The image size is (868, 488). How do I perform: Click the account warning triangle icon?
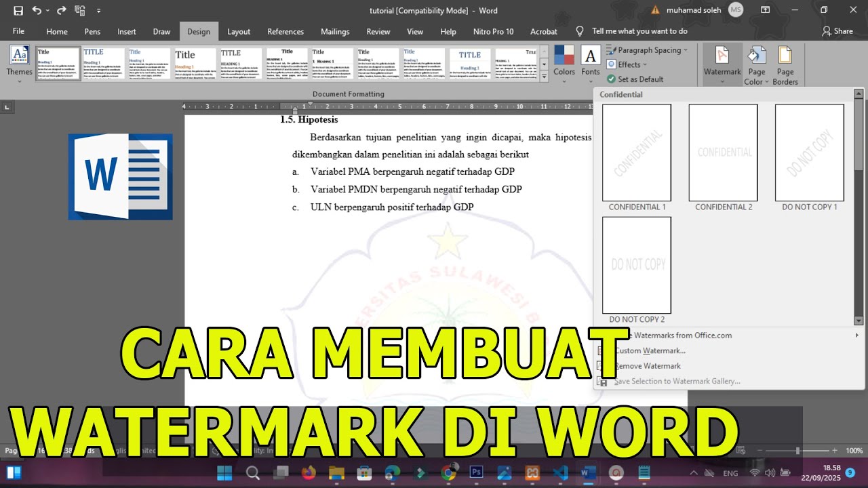point(655,10)
